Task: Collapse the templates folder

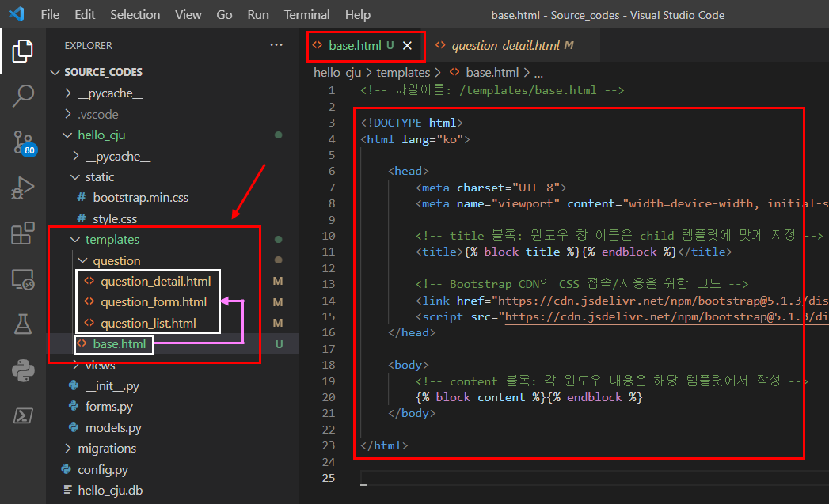Action: [x=75, y=239]
